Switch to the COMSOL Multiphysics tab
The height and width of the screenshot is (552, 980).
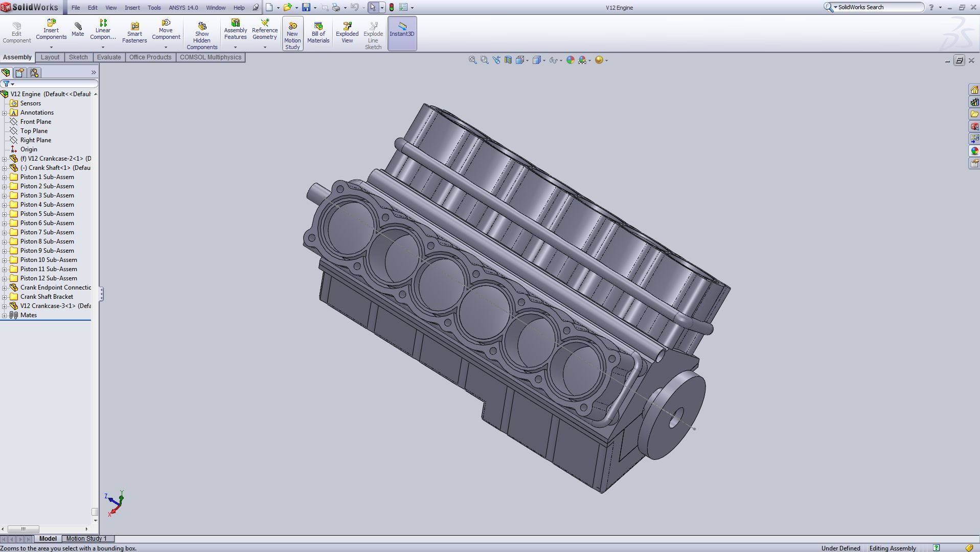(x=211, y=57)
